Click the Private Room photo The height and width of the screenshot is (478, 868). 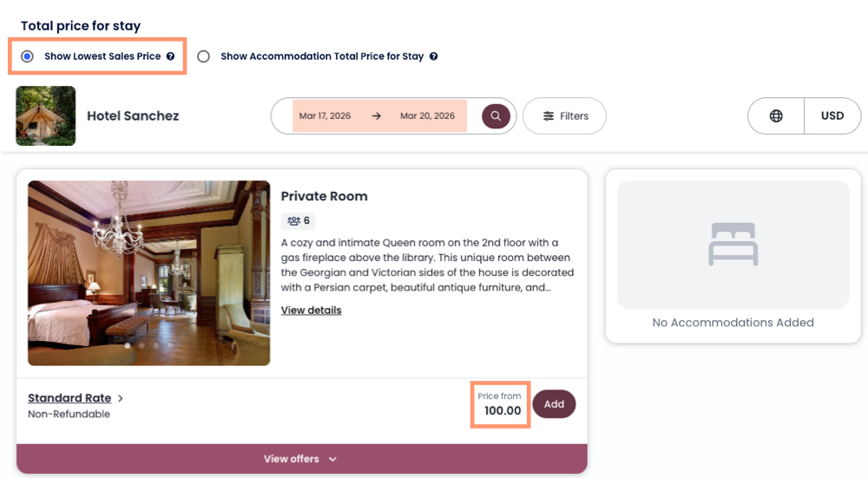148,272
